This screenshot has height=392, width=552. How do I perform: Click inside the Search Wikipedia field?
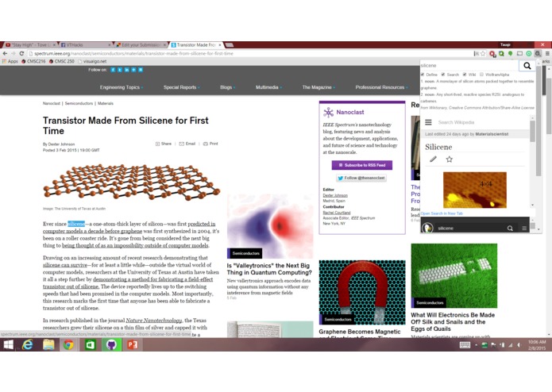[481, 122]
